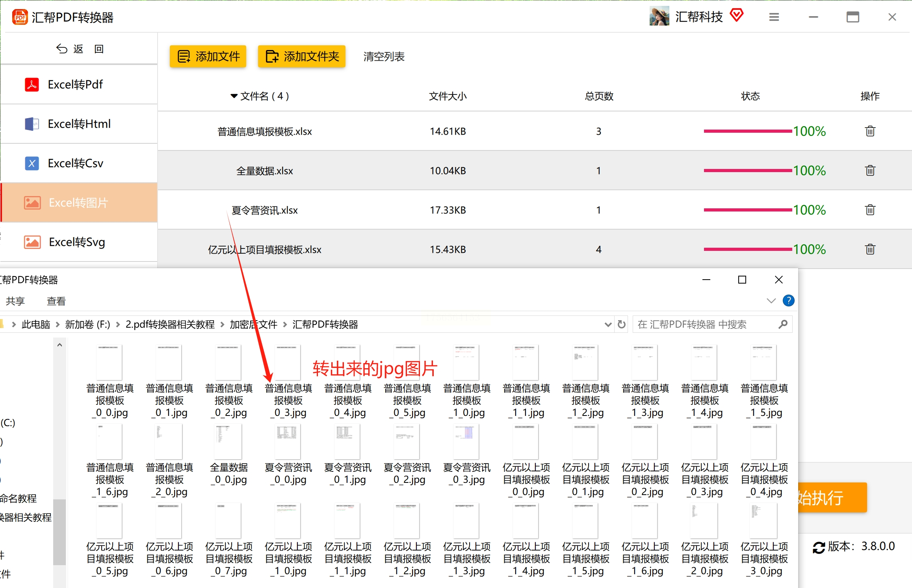Click trash icon for 全量数据.xlsx

(870, 171)
